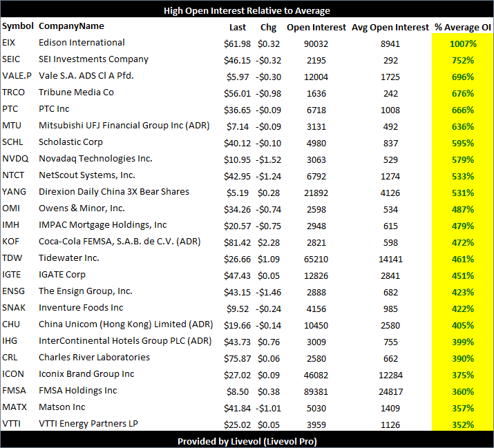Click 'Edison International' company name
The width and height of the screenshot is (494, 448).
coord(82,43)
